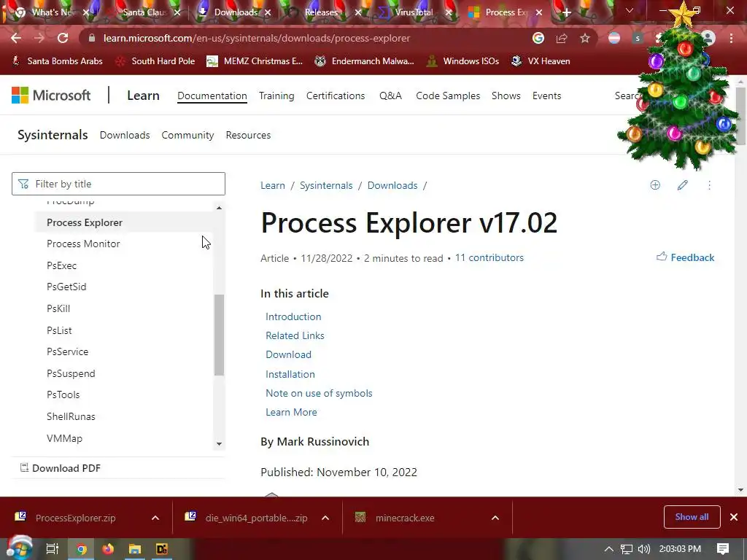Bookmark this page with the star icon
This screenshot has height=560, width=747.
[x=585, y=38]
